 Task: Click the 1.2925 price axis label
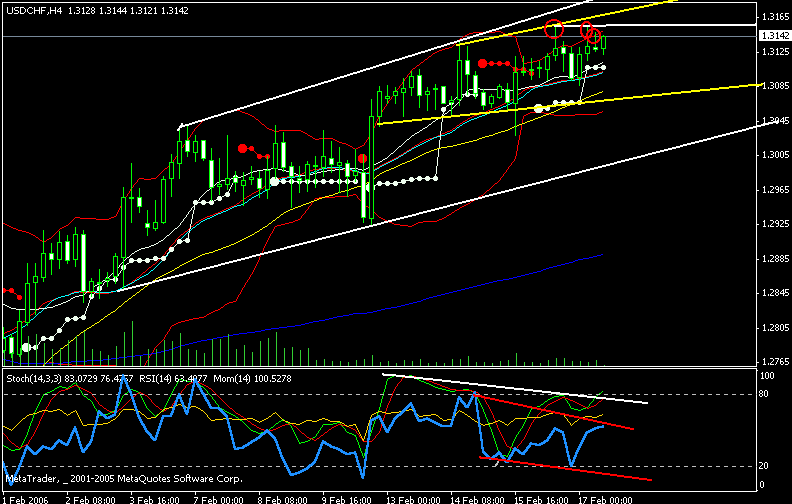pyautogui.click(x=775, y=223)
